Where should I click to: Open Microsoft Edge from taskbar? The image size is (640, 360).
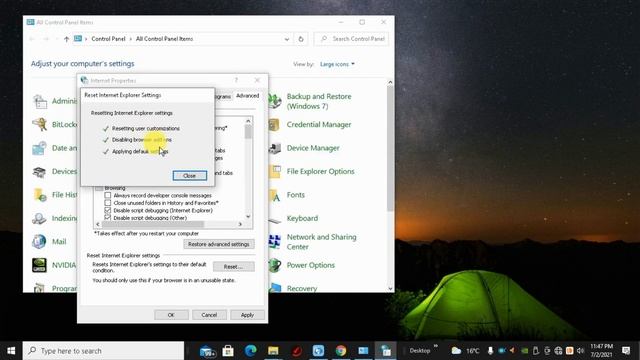click(251, 351)
